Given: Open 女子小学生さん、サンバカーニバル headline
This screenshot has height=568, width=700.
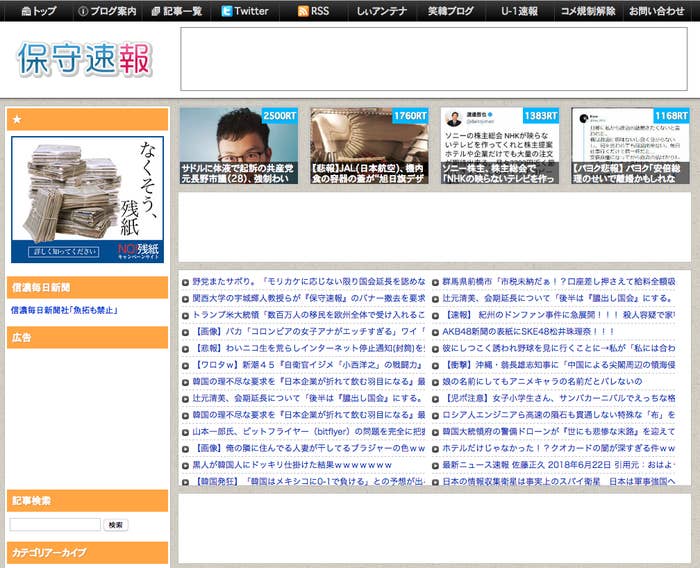Looking at the screenshot, I should pos(558,398).
